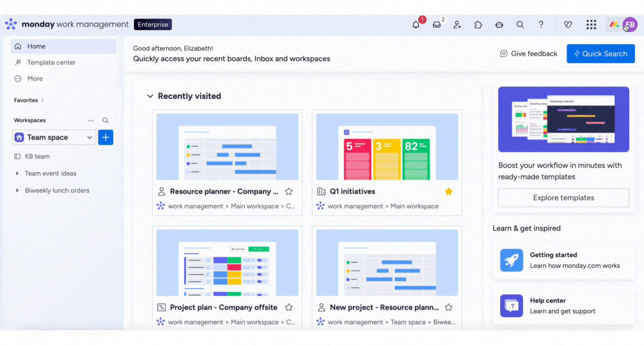
Task: Click the Team event ideas folder name
Action: pos(51,174)
